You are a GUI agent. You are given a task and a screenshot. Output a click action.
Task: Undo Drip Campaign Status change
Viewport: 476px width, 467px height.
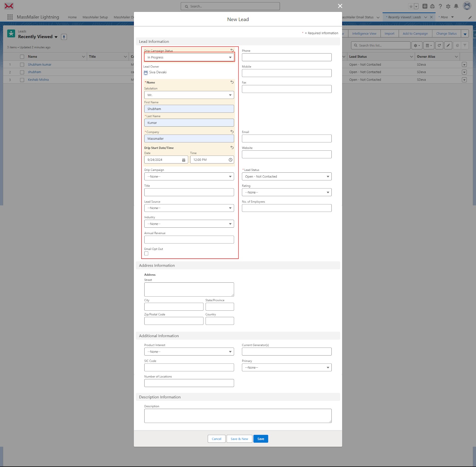point(232,50)
